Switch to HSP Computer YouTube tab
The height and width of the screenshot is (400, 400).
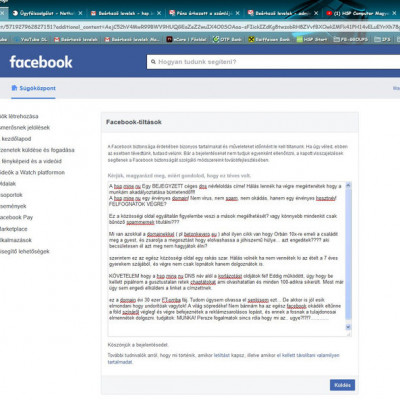362,13
